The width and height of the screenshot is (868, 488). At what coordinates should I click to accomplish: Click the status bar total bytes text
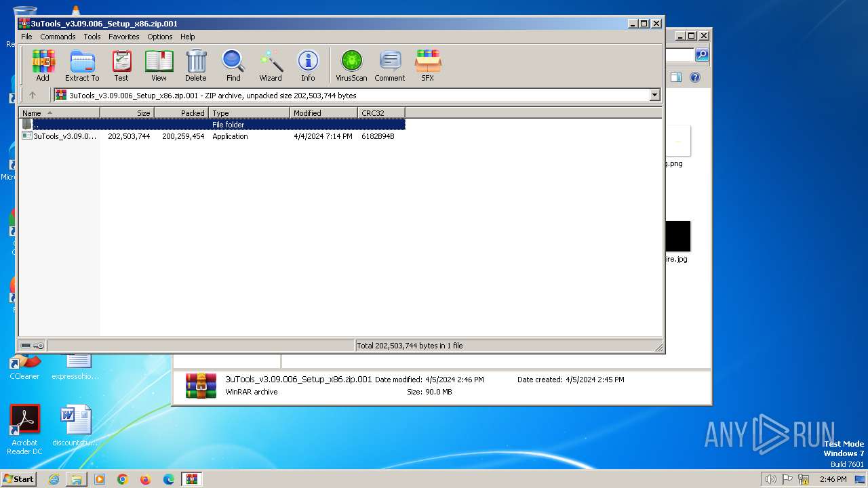point(410,346)
